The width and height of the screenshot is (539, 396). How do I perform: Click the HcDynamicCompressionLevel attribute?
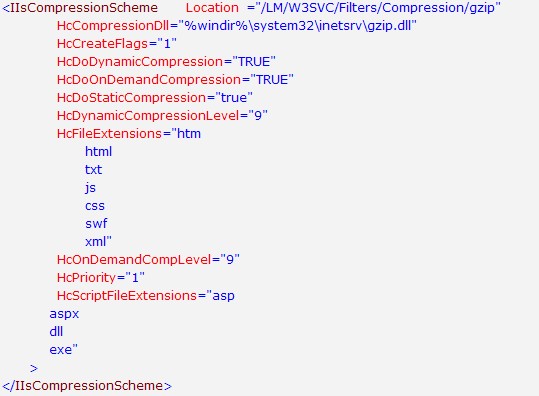148,116
